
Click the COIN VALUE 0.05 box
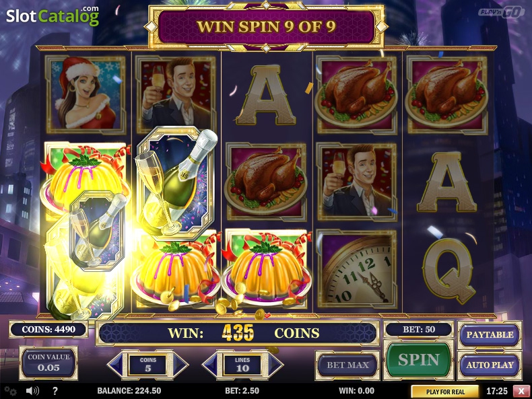point(48,363)
